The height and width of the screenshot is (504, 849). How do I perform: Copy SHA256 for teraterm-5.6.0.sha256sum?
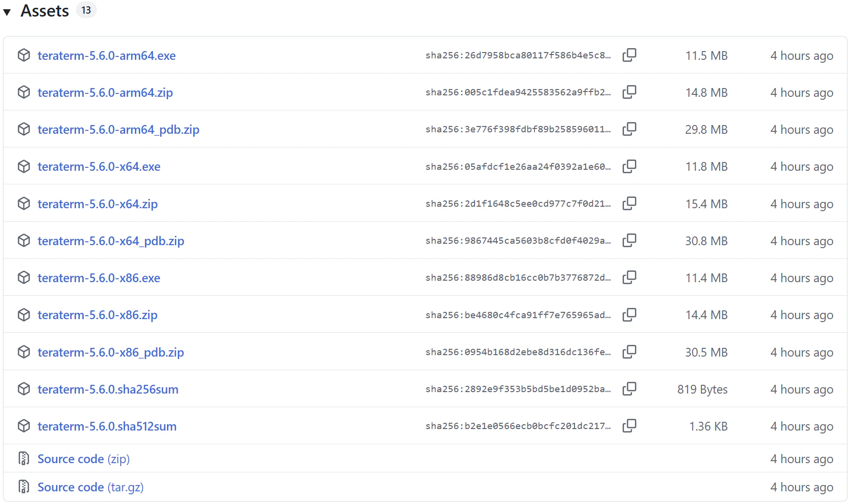click(629, 389)
